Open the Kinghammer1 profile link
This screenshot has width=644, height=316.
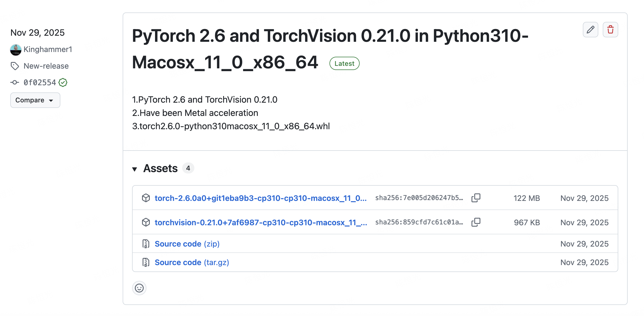(x=48, y=50)
